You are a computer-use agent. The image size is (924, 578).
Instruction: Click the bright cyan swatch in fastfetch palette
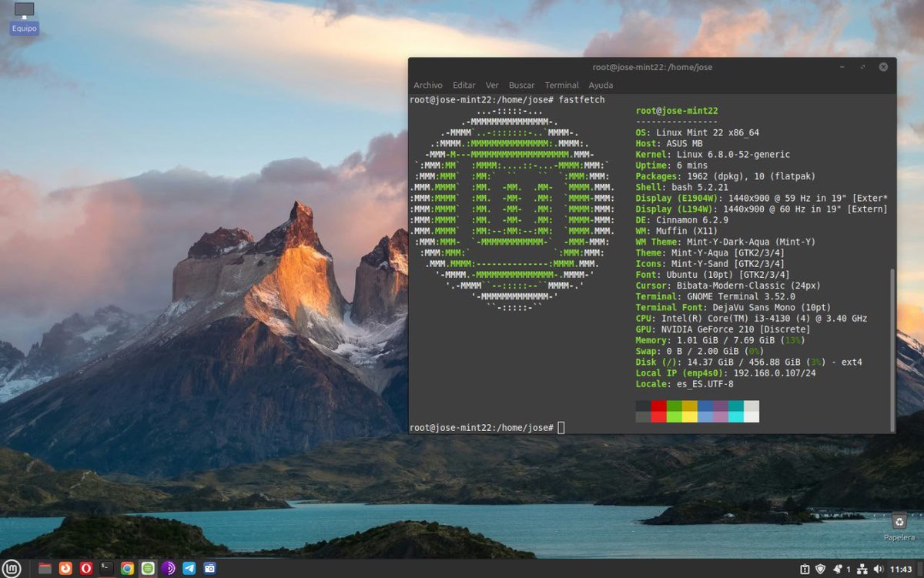[736, 416]
